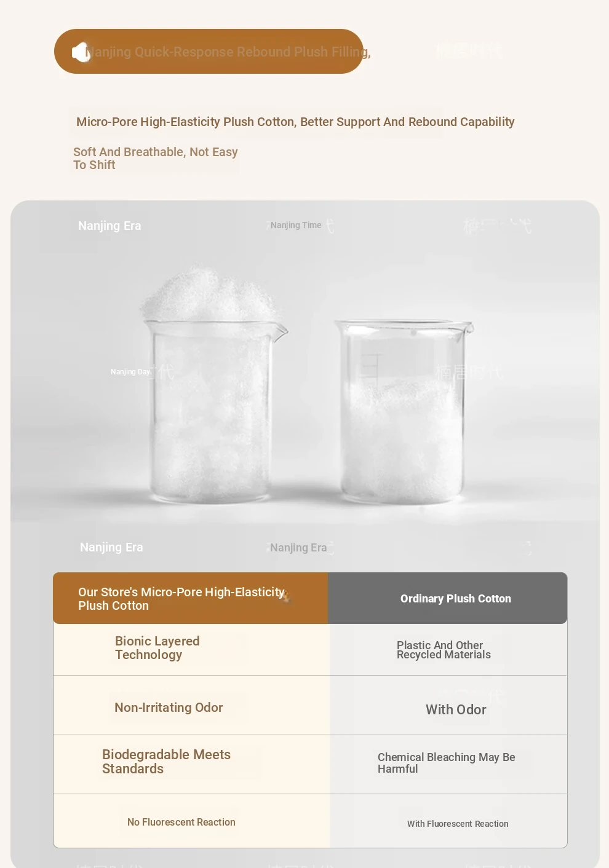Click the Nanjing Quick-Response Rebound Plush Filling banner
This screenshot has width=609, height=868.
209,52
